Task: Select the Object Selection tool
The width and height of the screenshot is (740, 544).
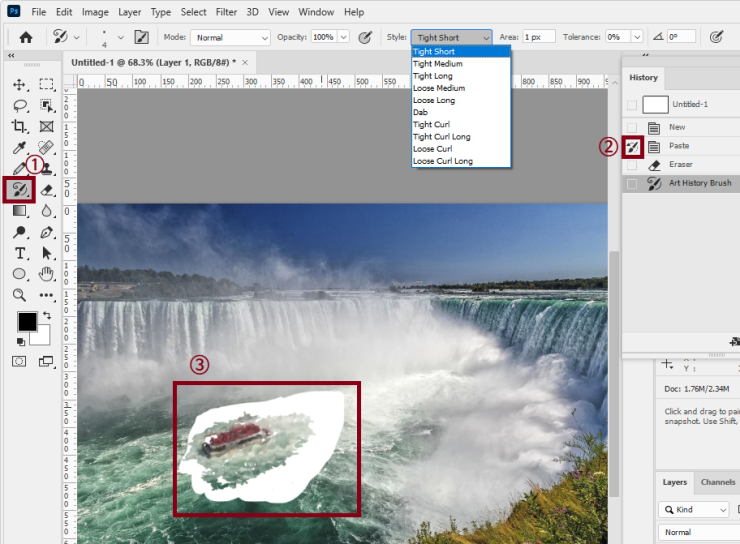Action: pyautogui.click(x=46, y=106)
